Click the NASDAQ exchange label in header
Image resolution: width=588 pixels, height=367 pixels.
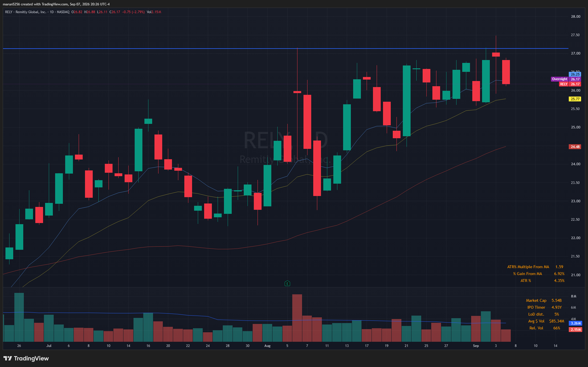(x=63, y=12)
